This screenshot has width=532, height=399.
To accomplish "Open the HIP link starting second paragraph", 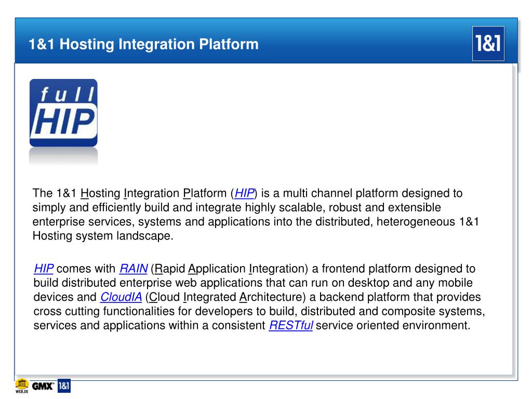I will point(44,269).
